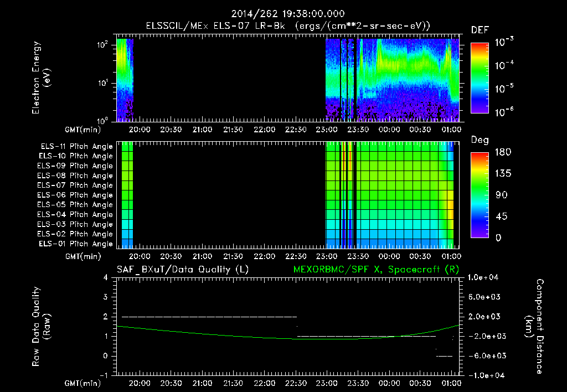Select the ELS-09 Pitch Angle row label
Image resolution: width=567 pixels, height=392 pixels.
[75, 166]
